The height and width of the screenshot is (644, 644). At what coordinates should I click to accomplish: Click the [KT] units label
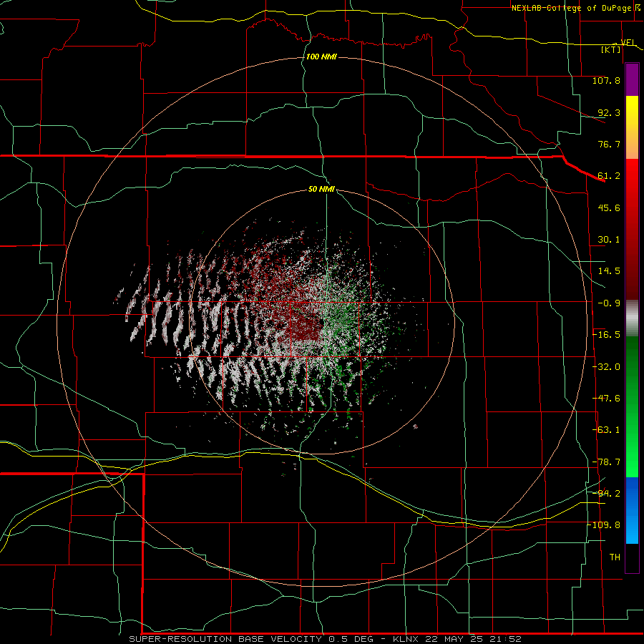(611, 49)
